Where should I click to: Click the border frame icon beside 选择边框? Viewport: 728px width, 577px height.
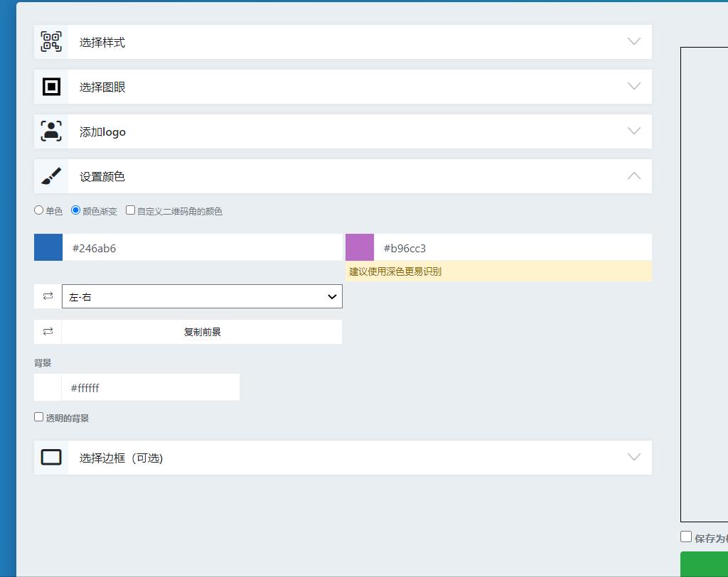click(x=50, y=458)
